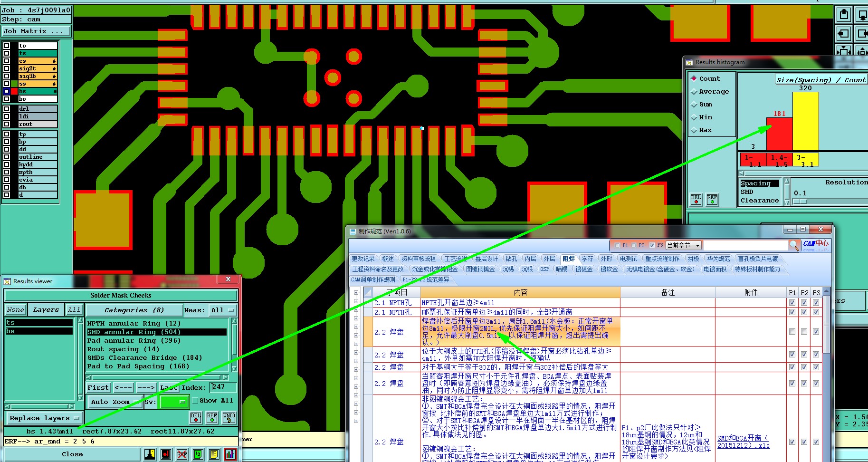The image size is (868, 462).
Task: Click DEL icon in Results histogram
Action: (696, 199)
